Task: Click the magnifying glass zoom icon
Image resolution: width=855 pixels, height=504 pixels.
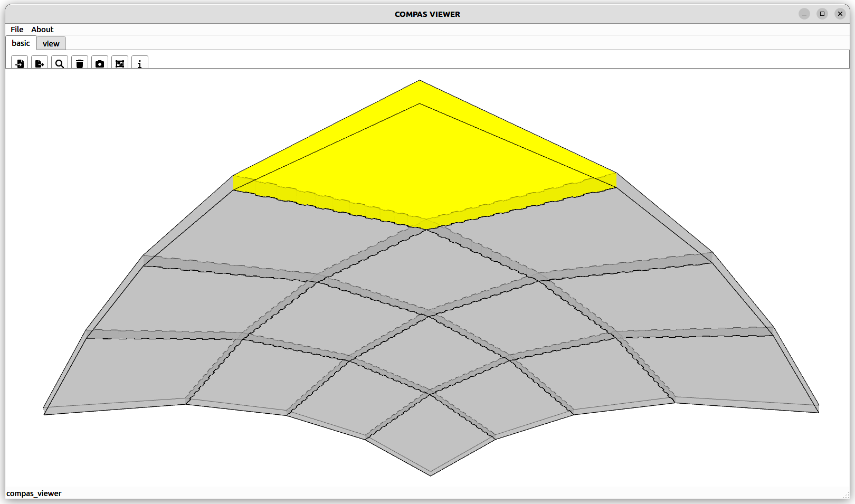Action: (60, 63)
